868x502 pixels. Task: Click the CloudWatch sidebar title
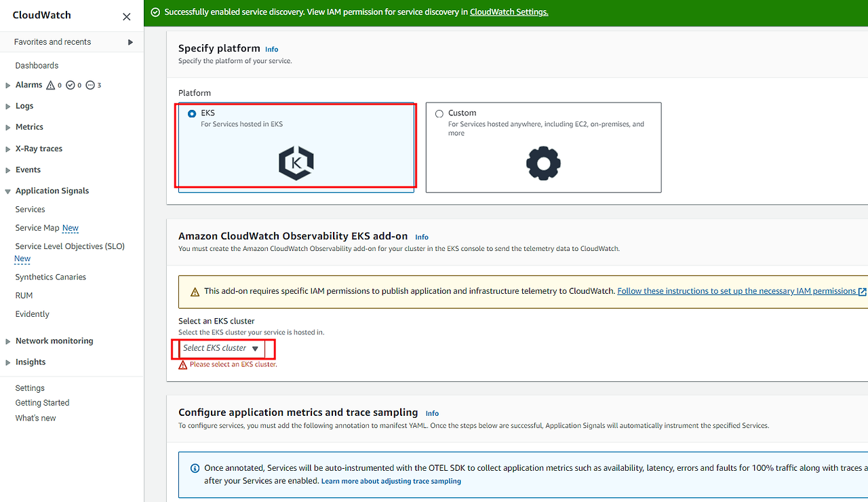click(x=41, y=16)
